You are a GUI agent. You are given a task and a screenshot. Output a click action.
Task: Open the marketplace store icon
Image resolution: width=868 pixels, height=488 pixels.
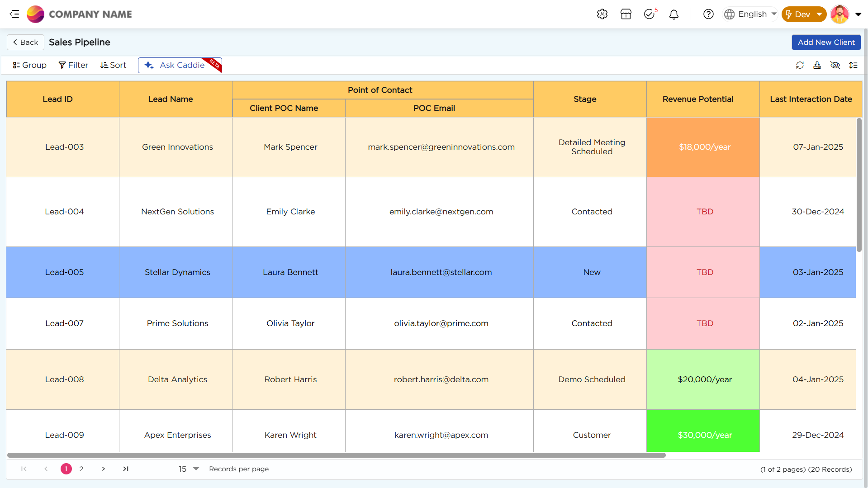pos(626,14)
